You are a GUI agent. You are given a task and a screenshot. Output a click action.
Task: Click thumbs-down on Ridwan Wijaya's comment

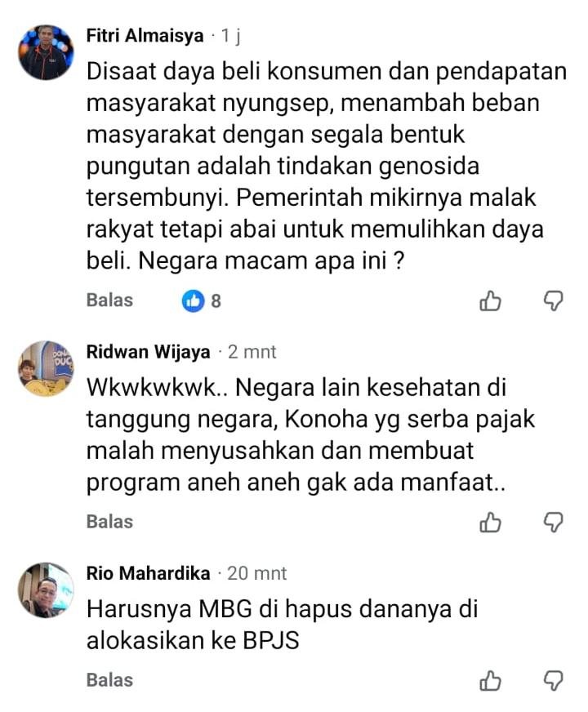[x=554, y=523]
